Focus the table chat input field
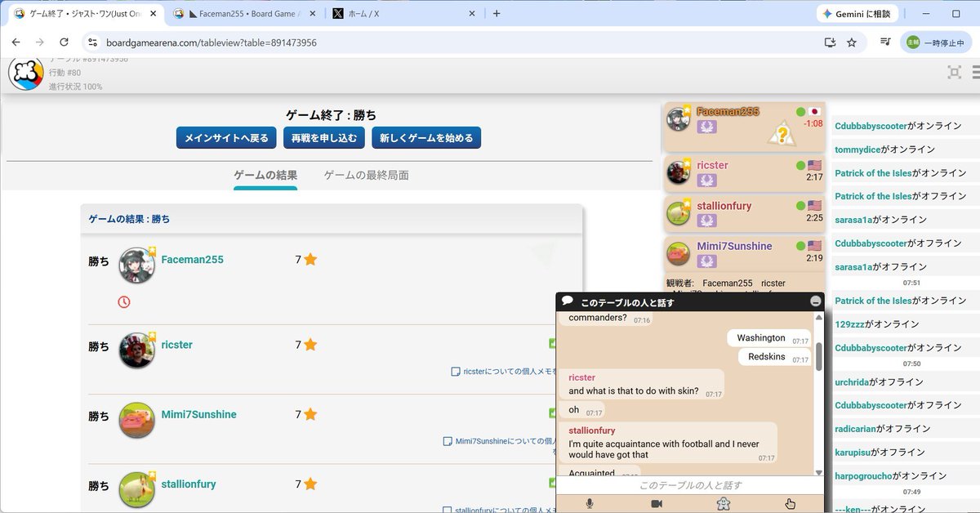 [x=690, y=485]
